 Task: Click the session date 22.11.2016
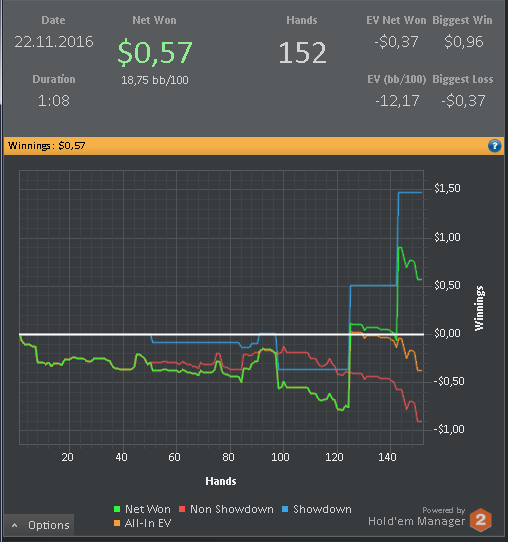point(54,42)
